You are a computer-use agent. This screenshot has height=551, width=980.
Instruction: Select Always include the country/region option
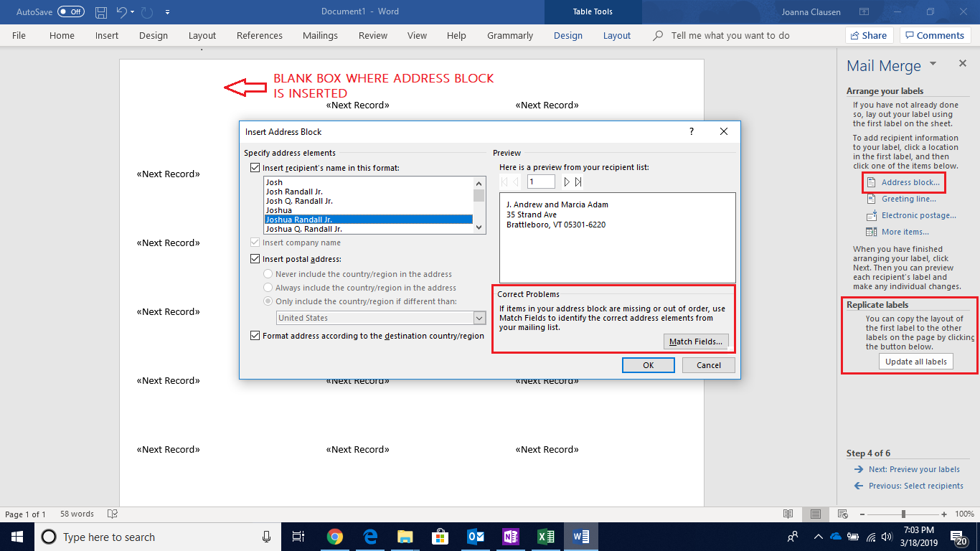coord(268,288)
